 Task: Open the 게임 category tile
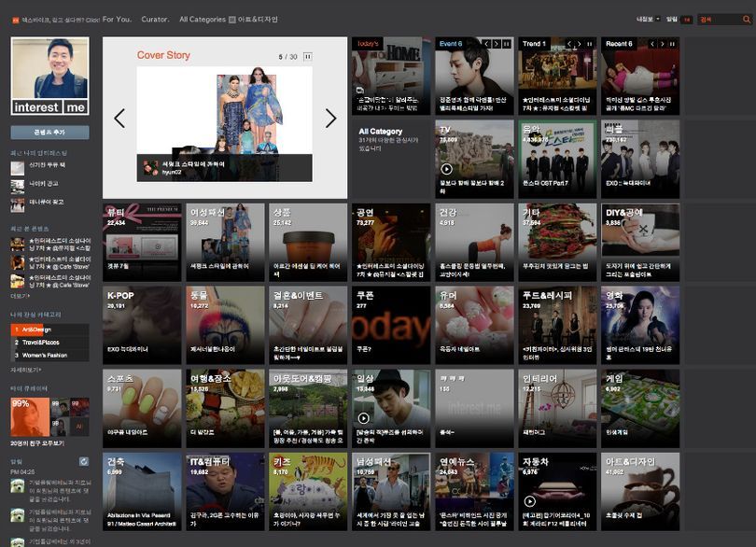(640, 409)
